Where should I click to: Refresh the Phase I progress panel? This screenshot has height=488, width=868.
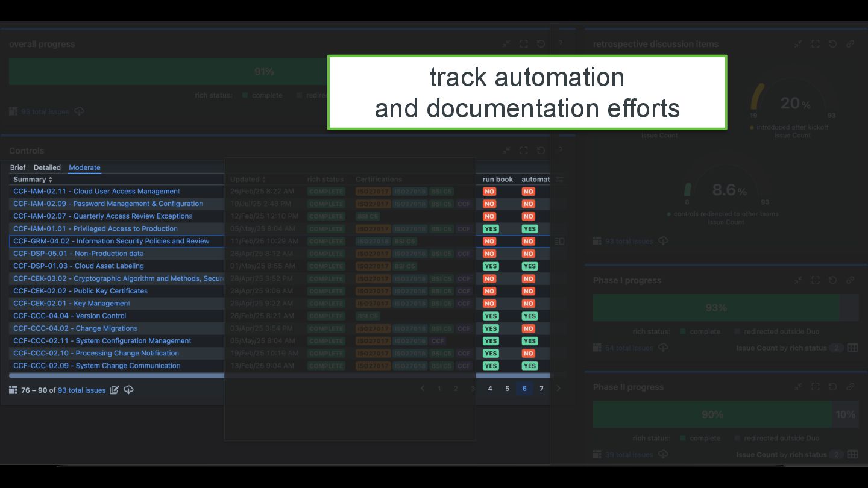[832, 280]
